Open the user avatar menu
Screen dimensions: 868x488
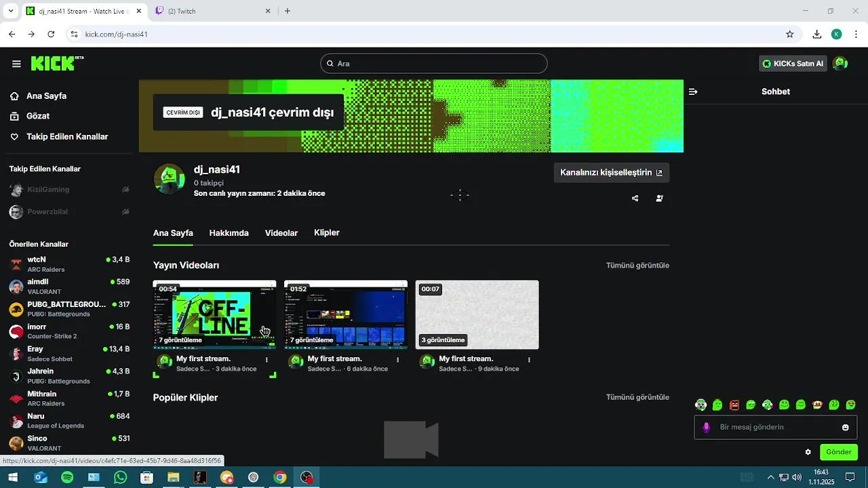pyautogui.click(x=840, y=64)
